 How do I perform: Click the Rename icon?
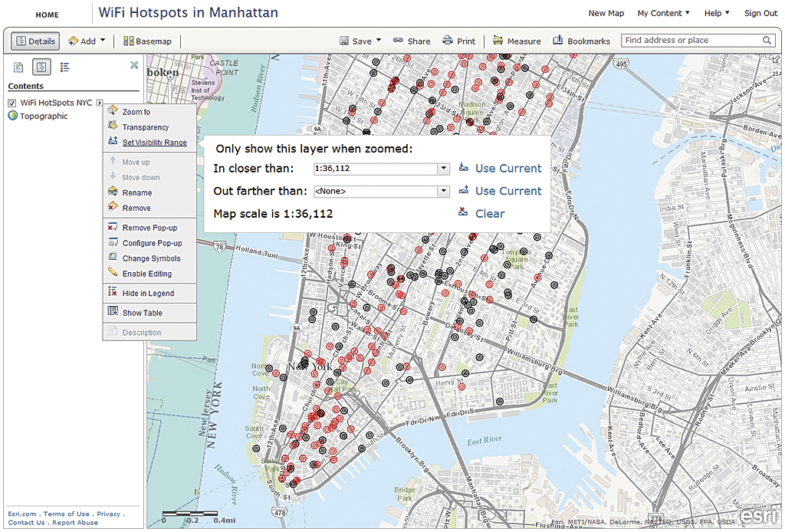[113, 191]
